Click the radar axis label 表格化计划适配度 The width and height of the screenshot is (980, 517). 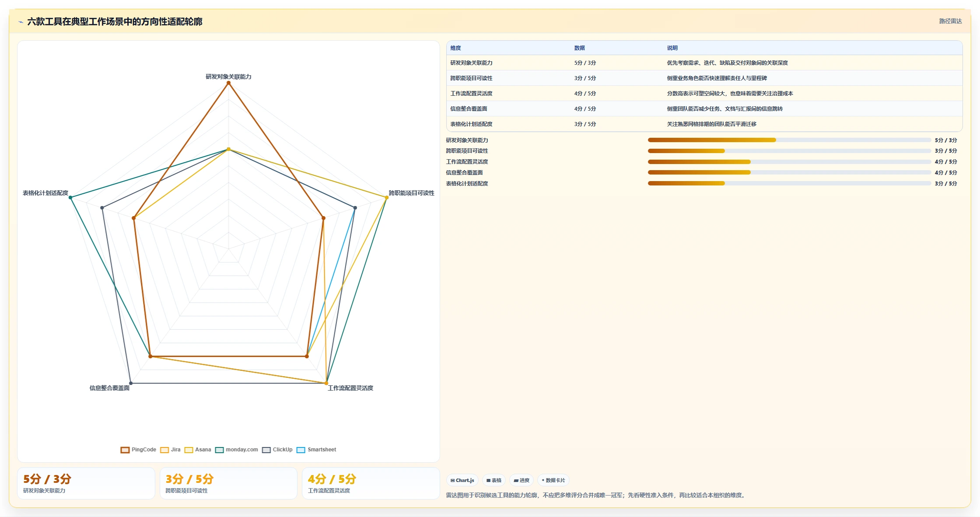(45, 193)
